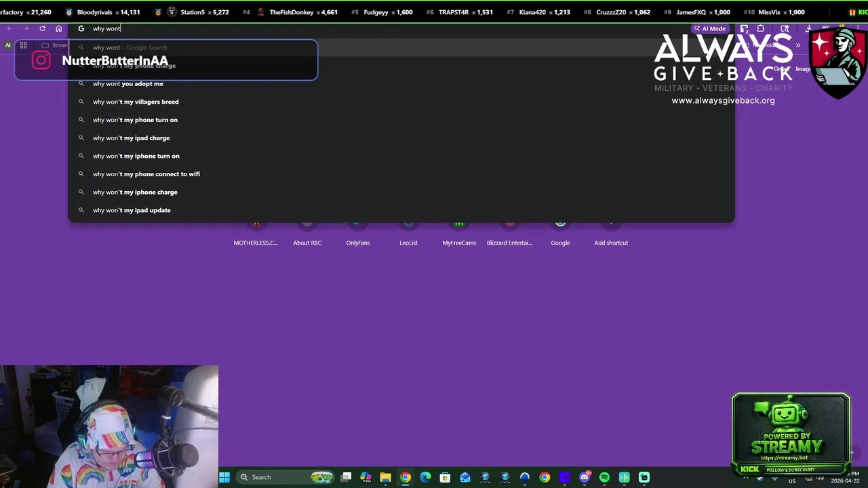Open the teal waveform app beside Spotify
The height and width of the screenshot is (488, 868).
[624, 477]
